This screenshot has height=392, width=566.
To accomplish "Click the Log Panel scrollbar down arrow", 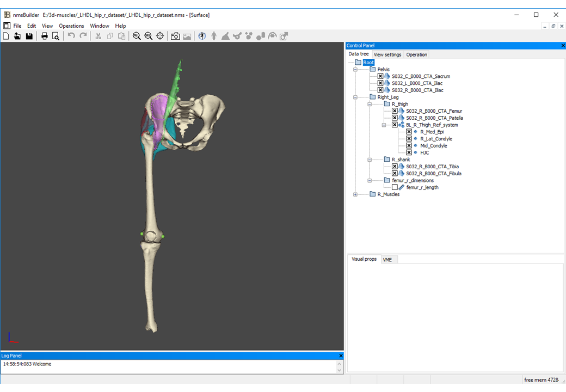I will [x=340, y=370].
